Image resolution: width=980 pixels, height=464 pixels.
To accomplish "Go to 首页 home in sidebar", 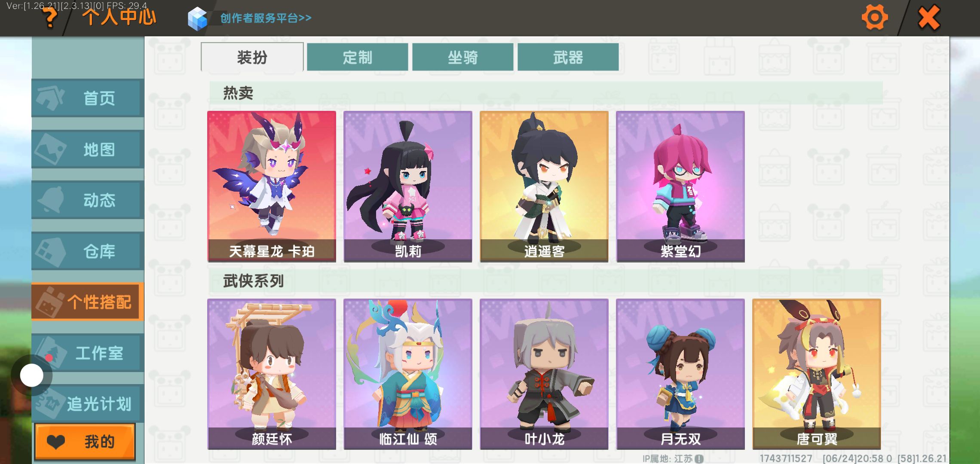I will click(x=88, y=98).
